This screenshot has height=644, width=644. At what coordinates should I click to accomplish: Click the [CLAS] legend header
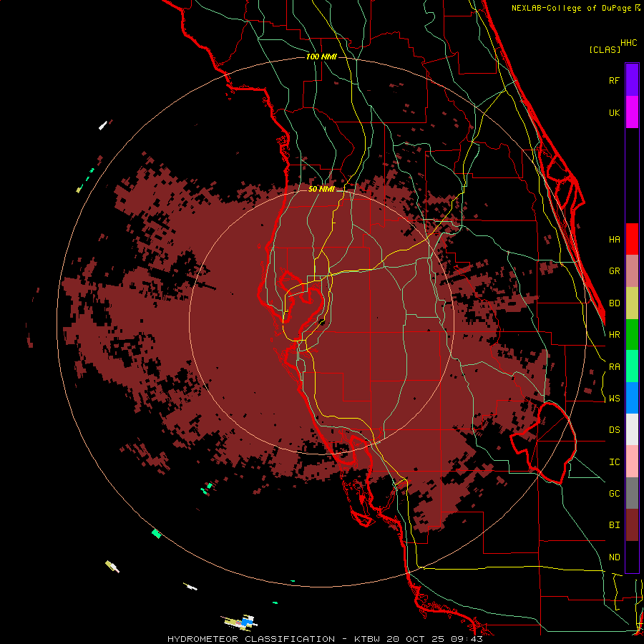point(605,49)
